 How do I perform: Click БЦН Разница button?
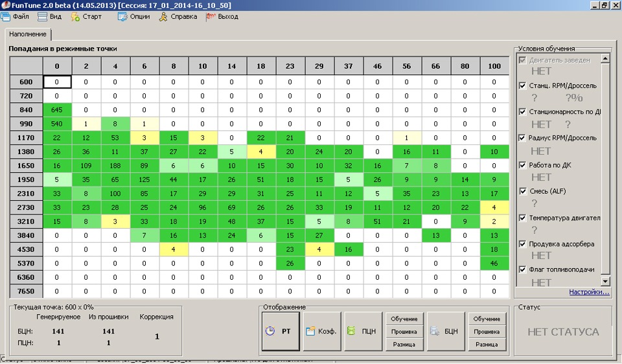(487, 344)
